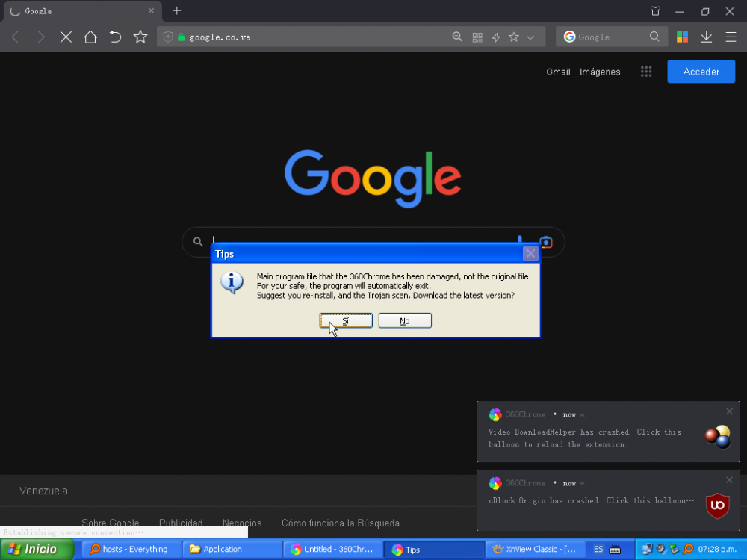Switch to XnView Classic in the taskbar
Viewport: 747px width, 560px height.
pyautogui.click(x=534, y=550)
